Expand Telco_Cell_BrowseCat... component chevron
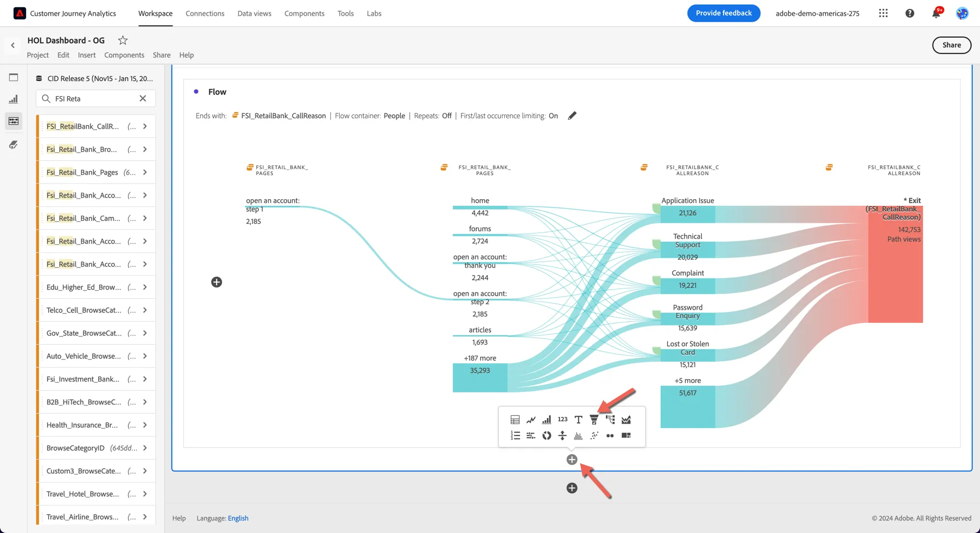980x533 pixels. pyautogui.click(x=145, y=310)
